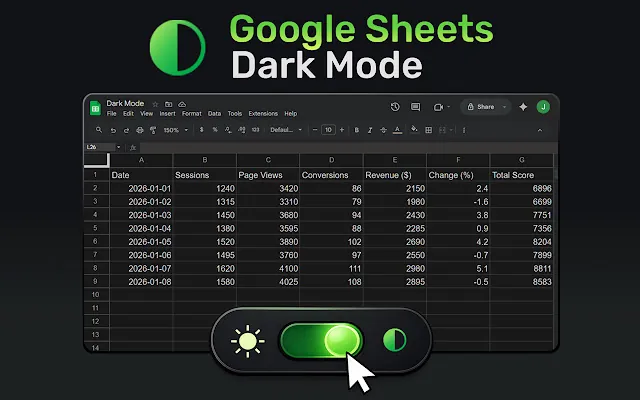Expand the Meet call dropdown arrow
Viewport: 640px width, 400px height.
(x=449, y=107)
